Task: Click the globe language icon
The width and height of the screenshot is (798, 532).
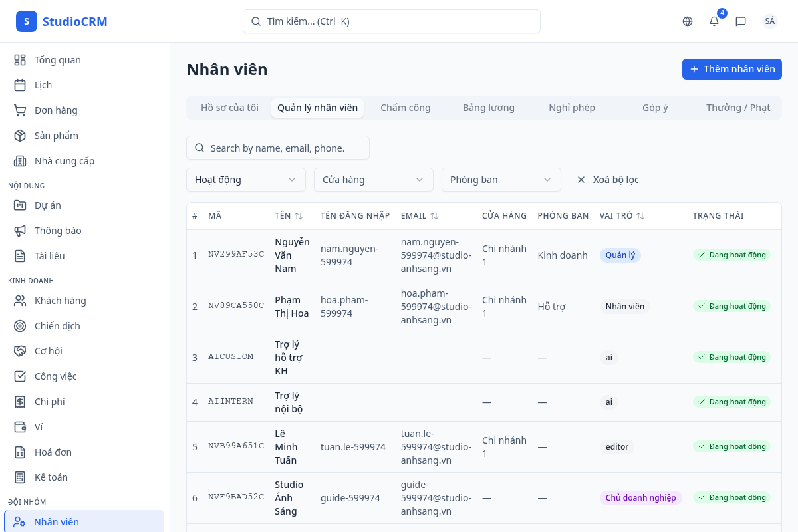Action: [x=688, y=21]
